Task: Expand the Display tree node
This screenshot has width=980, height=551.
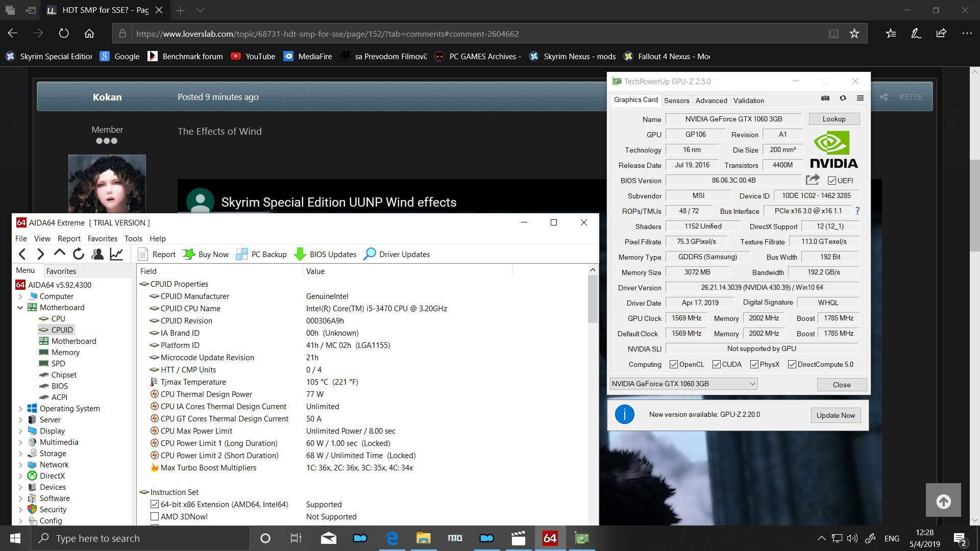Action: tap(20, 431)
